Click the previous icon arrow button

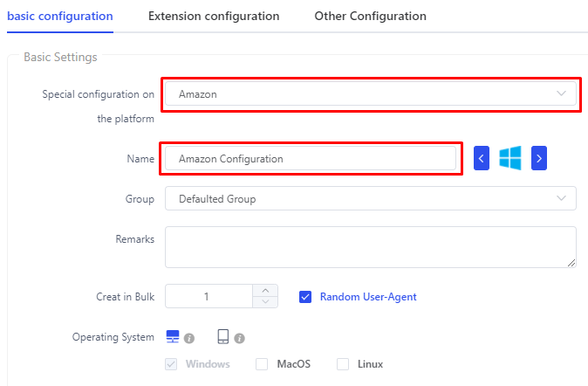pyautogui.click(x=482, y=158)
